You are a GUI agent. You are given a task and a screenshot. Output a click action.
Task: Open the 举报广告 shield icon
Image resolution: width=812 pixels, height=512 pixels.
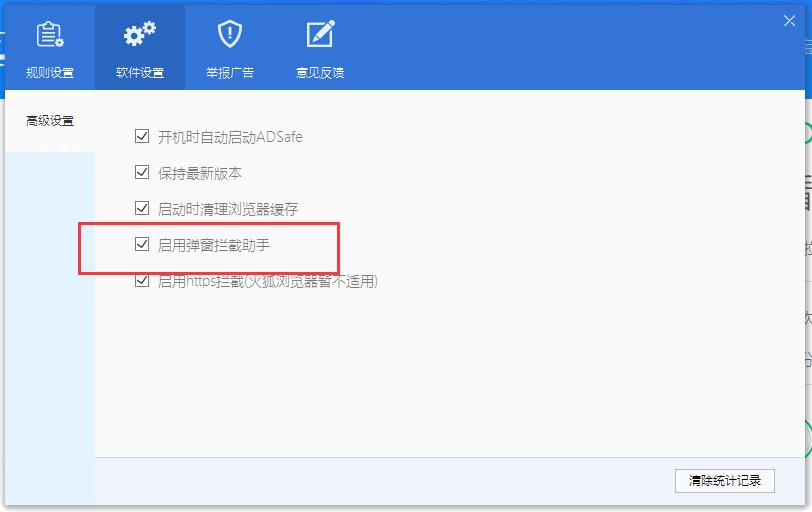click(x=230, y=34)
